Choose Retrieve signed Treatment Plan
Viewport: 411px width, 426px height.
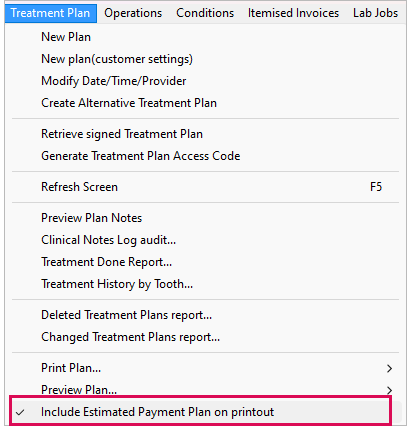(205, 134)
